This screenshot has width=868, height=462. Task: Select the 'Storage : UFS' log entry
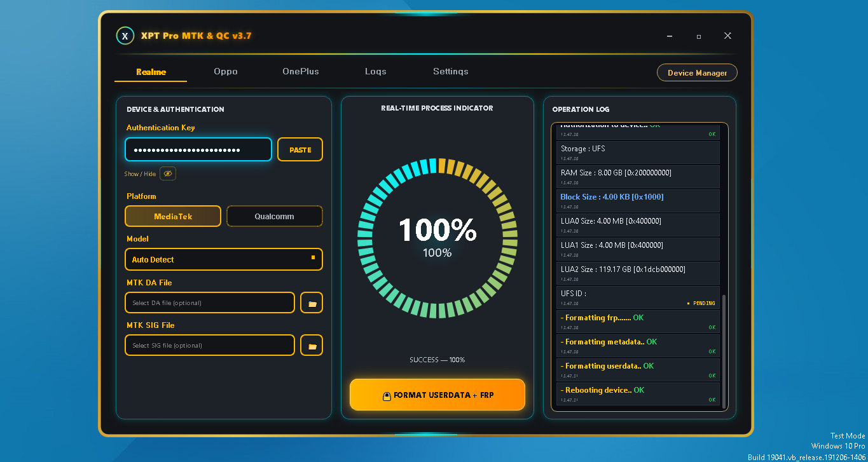click(x=638, y=153)
